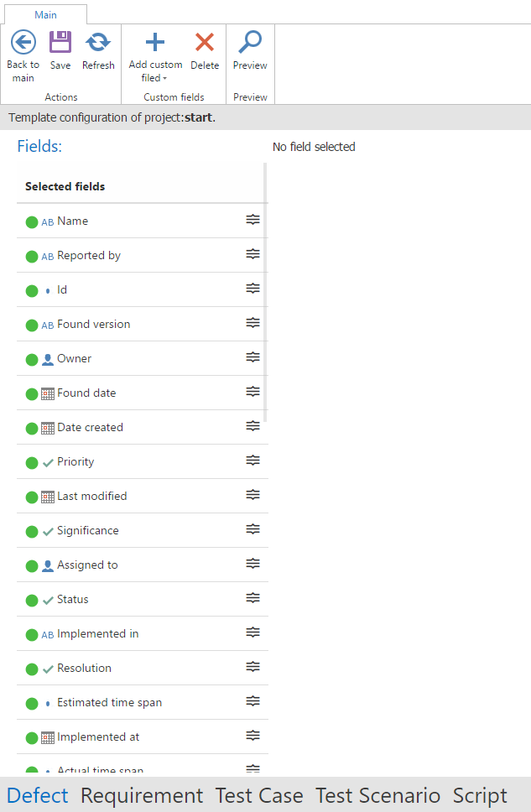Screen dimensions: 531x812
Task: Click the fields list vertical scrollbar
Action: pos(266,294)
